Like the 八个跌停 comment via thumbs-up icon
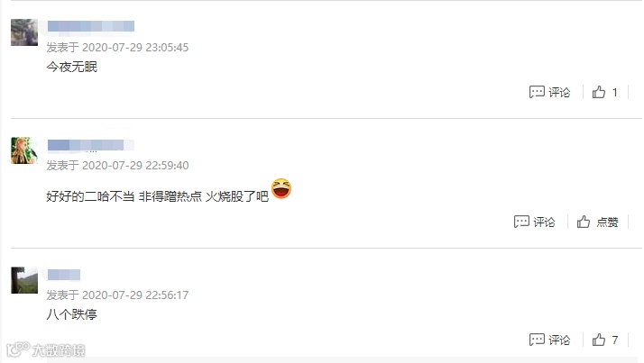The image size is (644, 363). (x=598, y=340)
